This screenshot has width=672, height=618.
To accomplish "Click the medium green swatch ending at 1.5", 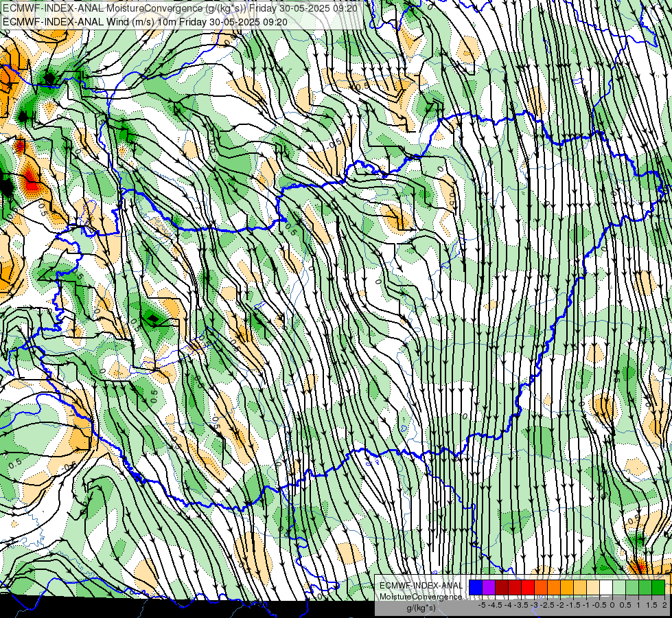I will (645, 588).
